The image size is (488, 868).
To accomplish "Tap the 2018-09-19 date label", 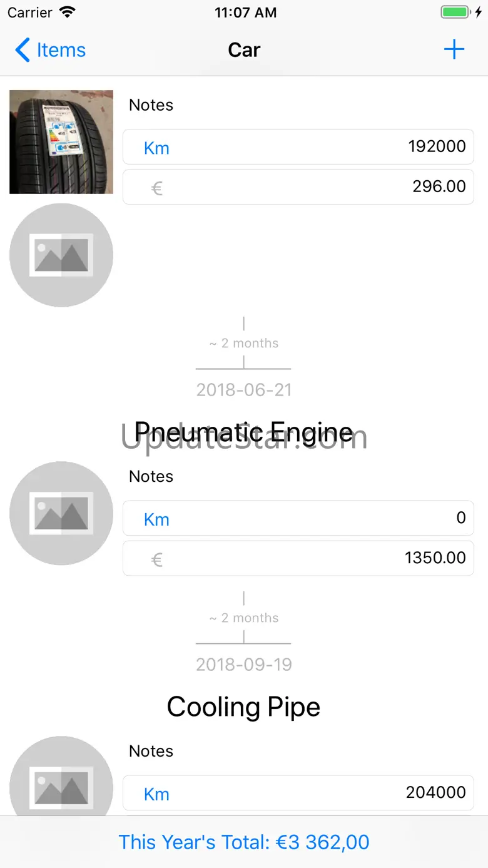I will pos(243,665).
